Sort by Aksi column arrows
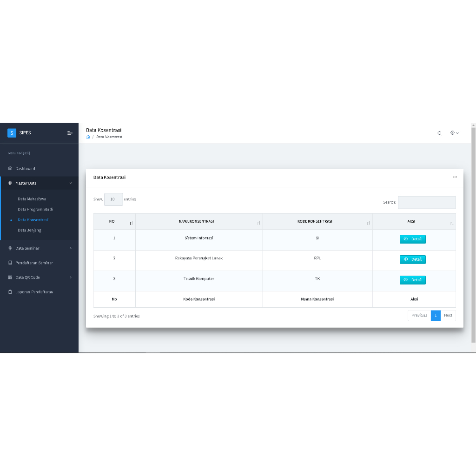476x476 pixels. click(x=452, y=223)
